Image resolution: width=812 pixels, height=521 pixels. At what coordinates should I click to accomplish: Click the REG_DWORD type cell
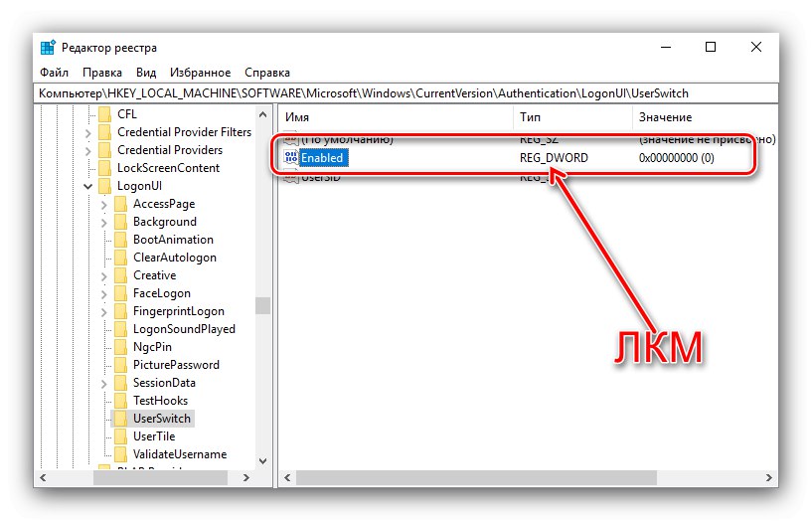(554, 157)
